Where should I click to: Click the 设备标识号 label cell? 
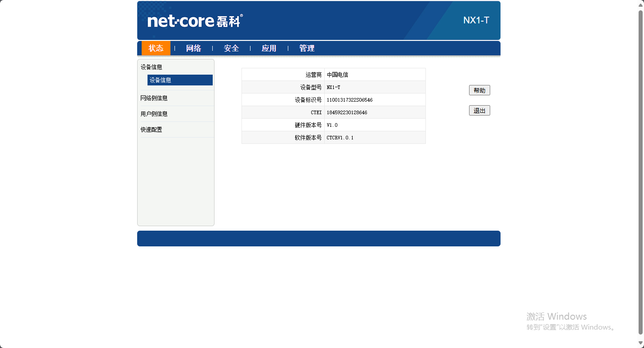283,100
